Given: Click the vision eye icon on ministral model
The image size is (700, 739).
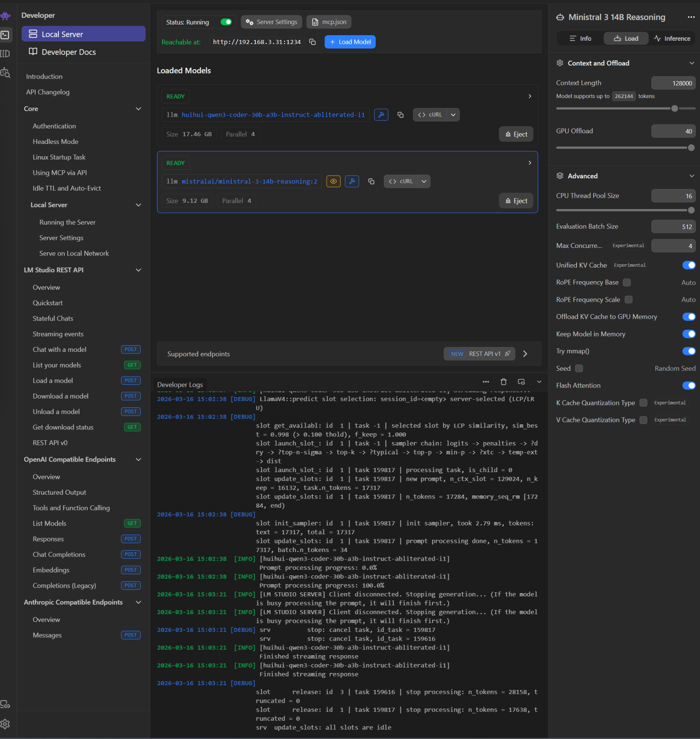Looking at the screenshot, I should [x=333, y=181].
